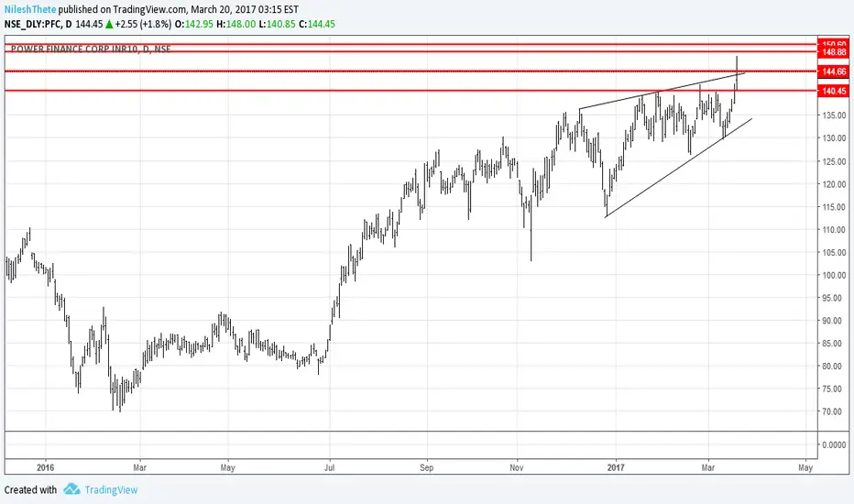This screenshot has width=854, height=504.
Task: Open the NileshThete author link
Action: [x=30, y=10]
